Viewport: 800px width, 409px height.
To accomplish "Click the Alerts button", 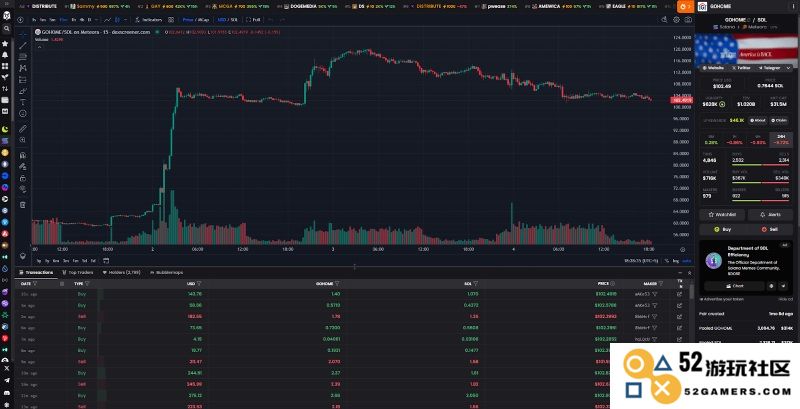I will 770,215.
